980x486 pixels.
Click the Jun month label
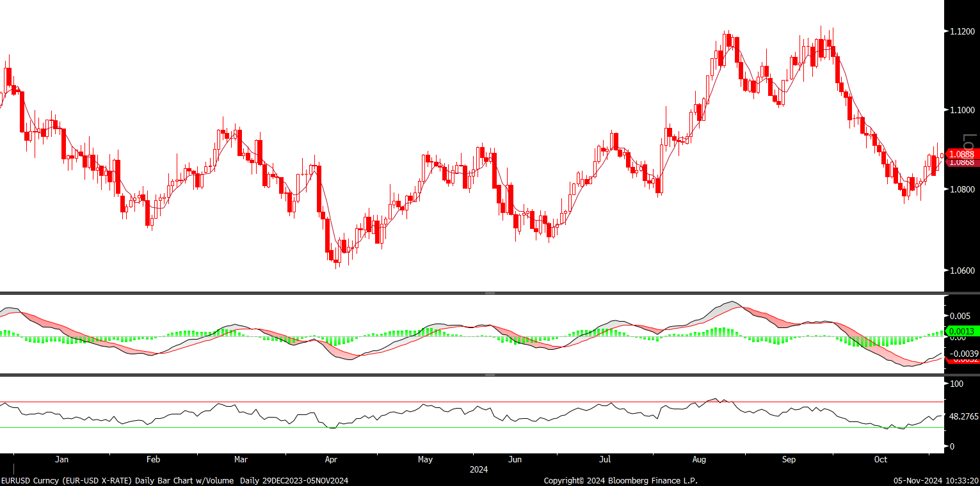coord(515,459)
